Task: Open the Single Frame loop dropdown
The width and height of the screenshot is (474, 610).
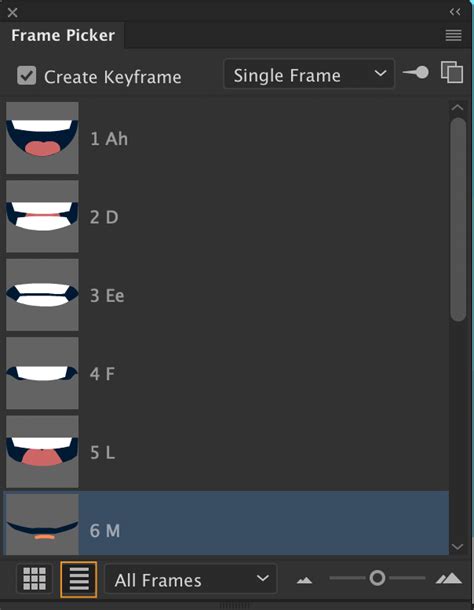Action: (x=309, y=74)
